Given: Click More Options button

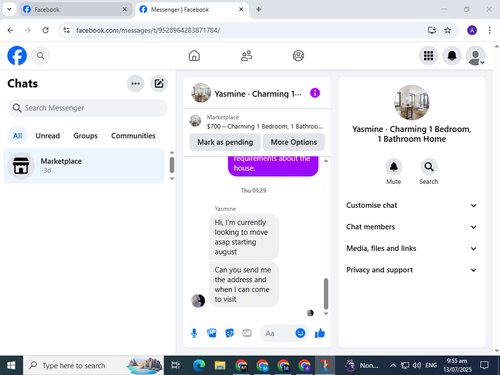Looking at the screenshot, I should [x=294, y=142].
